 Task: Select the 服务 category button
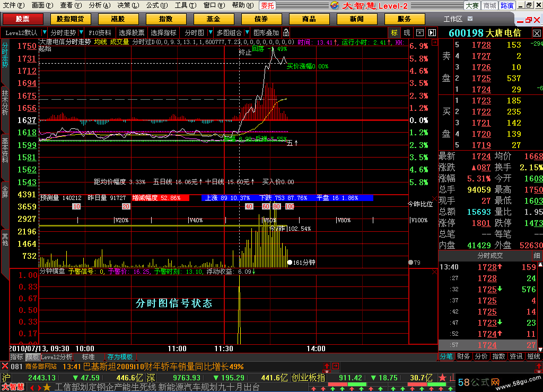(x=405, y=19)
